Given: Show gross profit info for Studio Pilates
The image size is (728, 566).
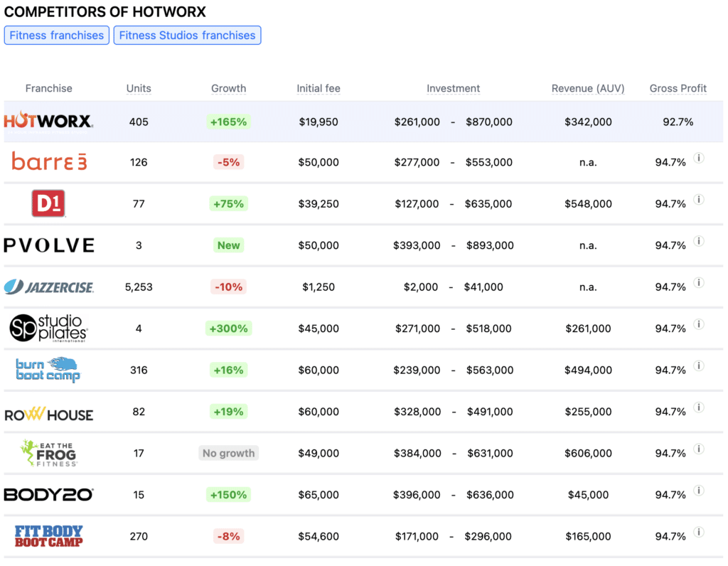Looking at the screenshot, I should [699, 324].
